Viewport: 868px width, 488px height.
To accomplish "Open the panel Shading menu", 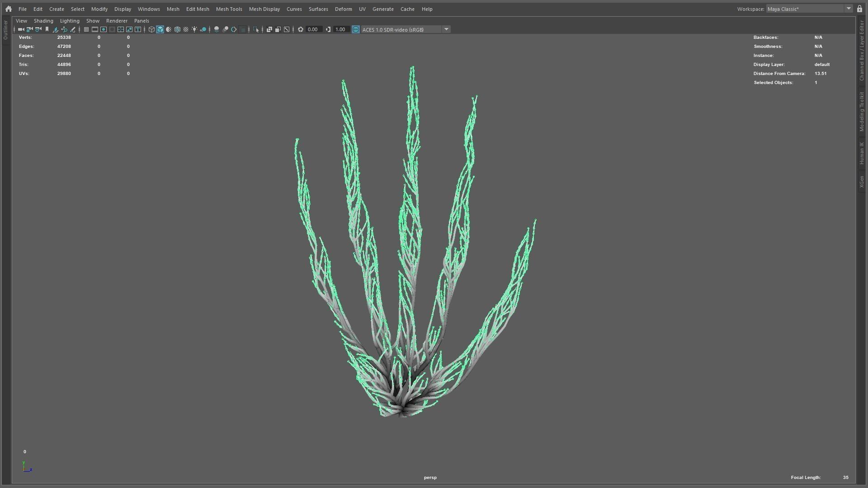I will click(x=43, y=21).
